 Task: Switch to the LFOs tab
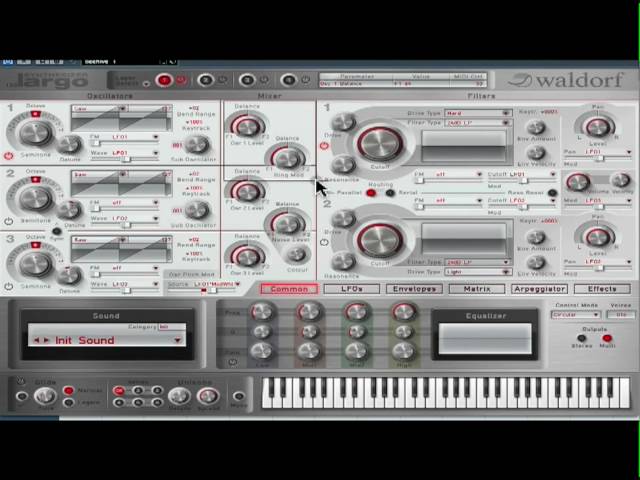[352, 289]
